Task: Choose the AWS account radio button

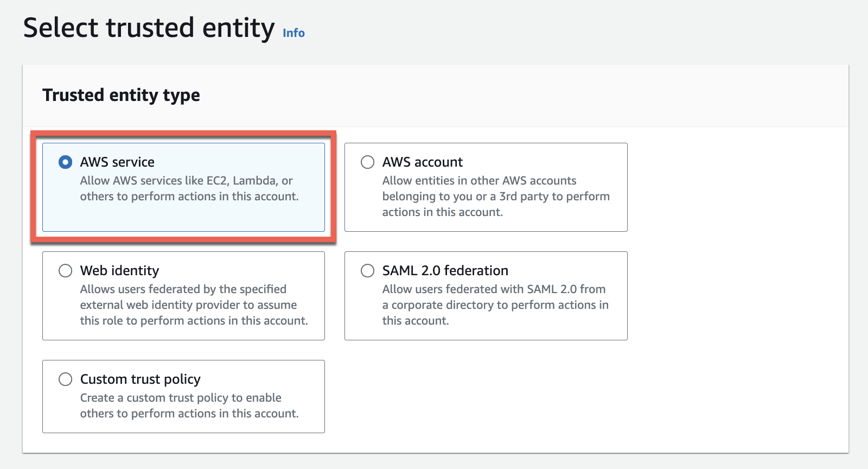Action: tap(367, 162)
